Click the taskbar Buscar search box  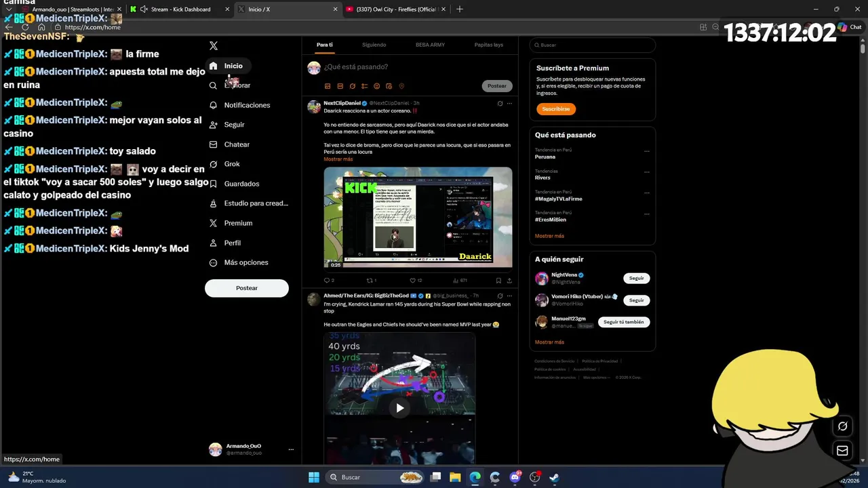(x=375, y=477)
